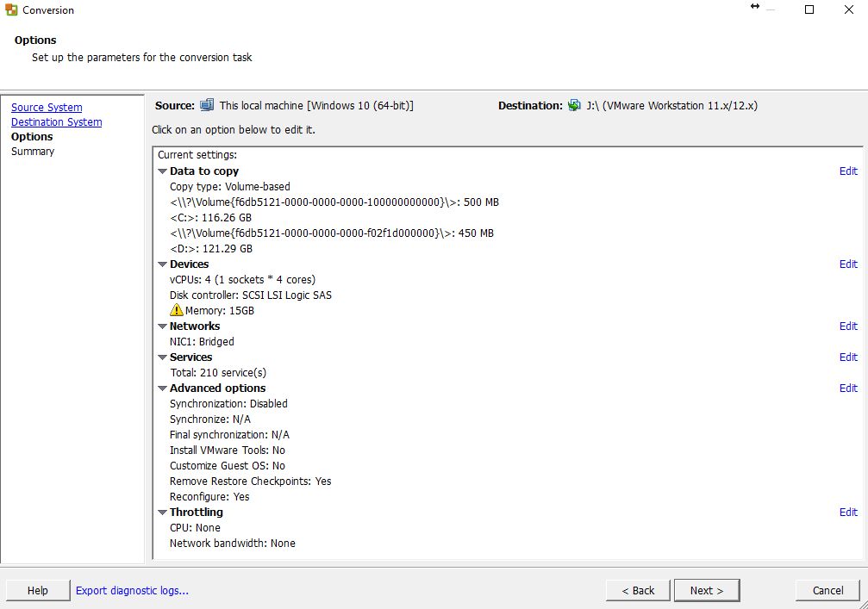Screen dimensions: 868x609
Task: Click NIC1: Bridged setting
Action: tap(202, 341)
